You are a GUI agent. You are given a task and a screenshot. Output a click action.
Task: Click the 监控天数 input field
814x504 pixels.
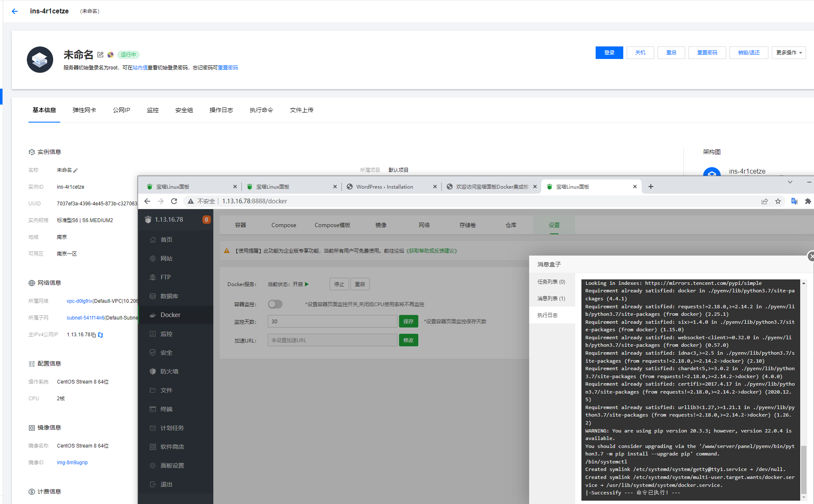pyautogui.click(x=333, y=321)
